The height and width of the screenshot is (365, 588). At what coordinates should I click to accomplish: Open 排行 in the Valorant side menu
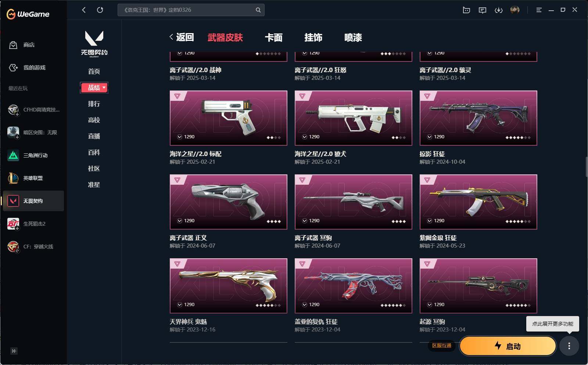click(94, 104)
